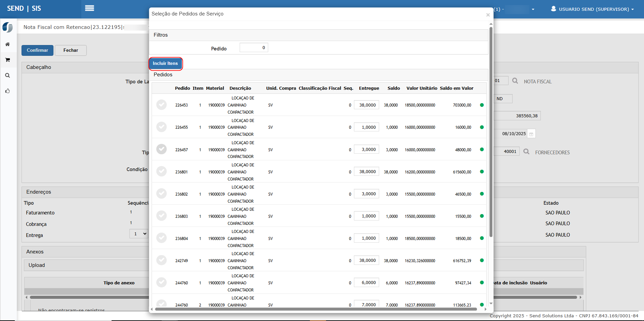The image size is (644, 321).
Task: Click the hamburger menu icon in header
Action: point(89,8)
